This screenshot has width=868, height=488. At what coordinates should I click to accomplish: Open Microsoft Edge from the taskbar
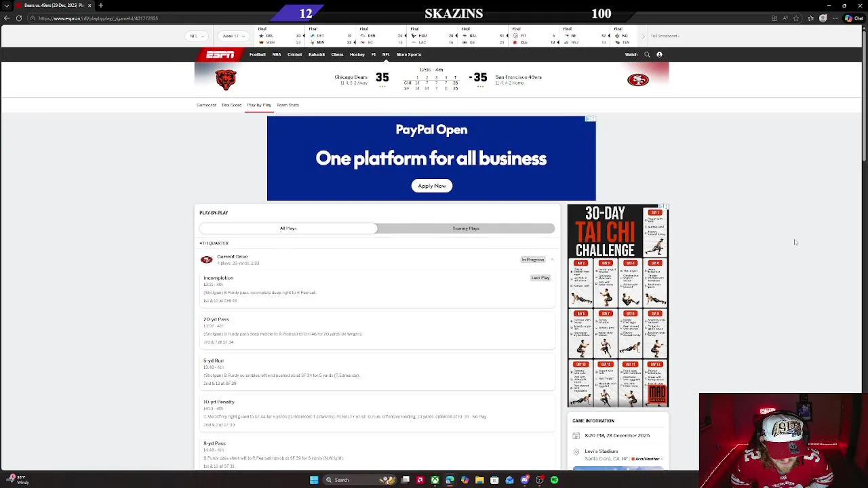click(x=450, y=480)
